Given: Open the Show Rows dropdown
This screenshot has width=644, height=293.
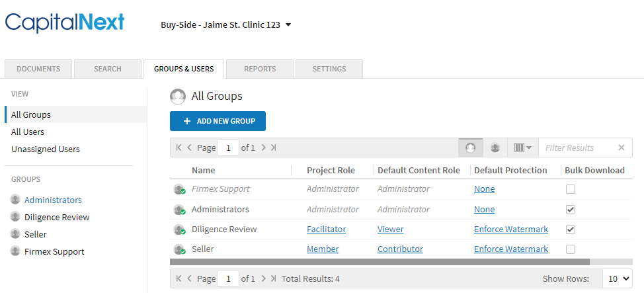Looking at the screenshot, I should [617, 278].
